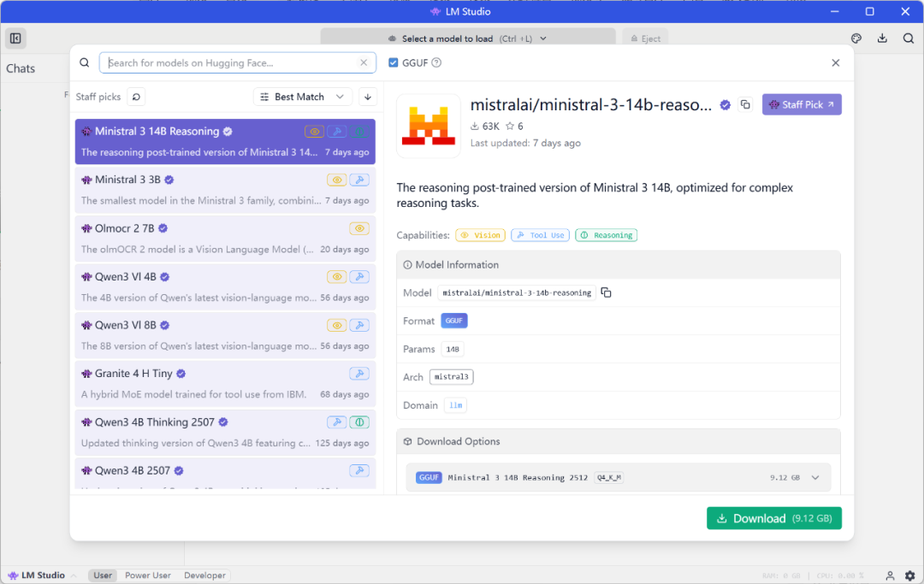
Task: Switch to User mode
Action: [103, 575]
